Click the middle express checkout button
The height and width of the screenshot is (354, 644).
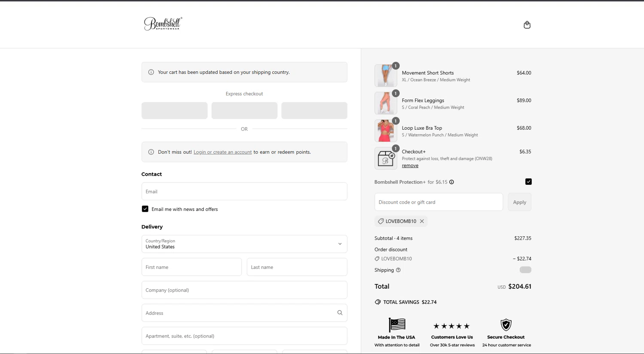click(x=244, y=110)
